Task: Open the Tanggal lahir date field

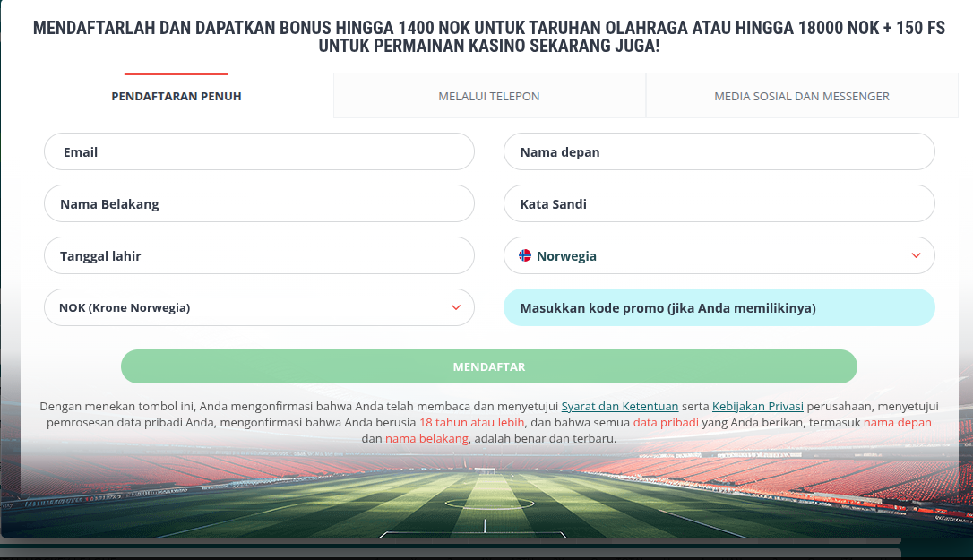Action: [x=259, y=256]
